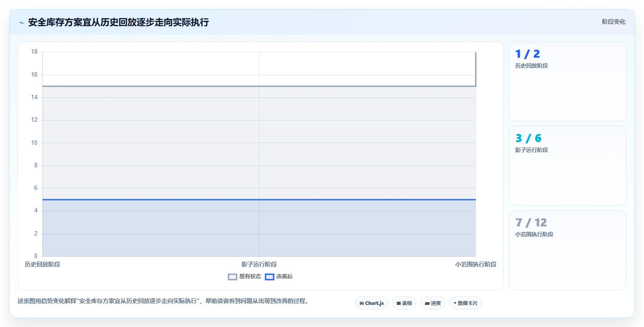Click the y-axis value 4
644x327 pixels.
(36, 211)
